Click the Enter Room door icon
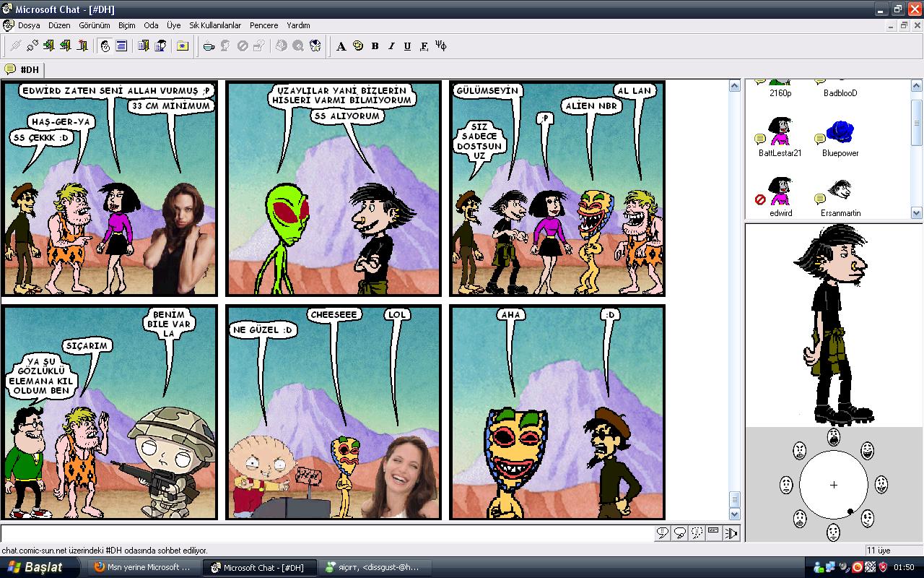 tap(48, 46)
